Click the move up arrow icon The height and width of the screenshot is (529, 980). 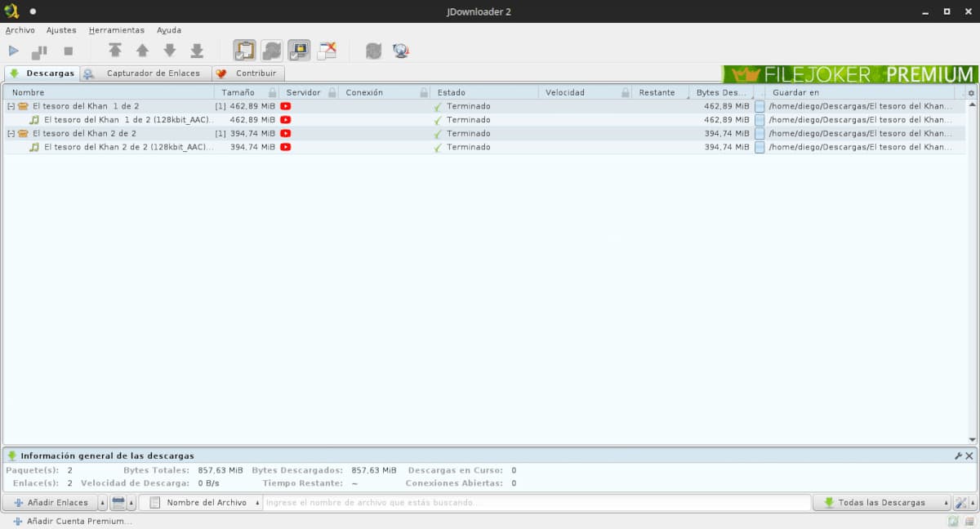[142, 51]
